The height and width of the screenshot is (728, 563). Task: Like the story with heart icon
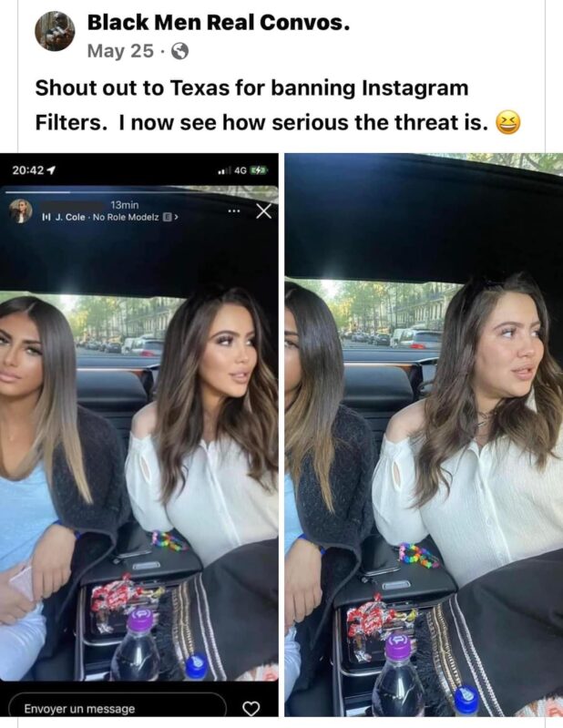251,709
